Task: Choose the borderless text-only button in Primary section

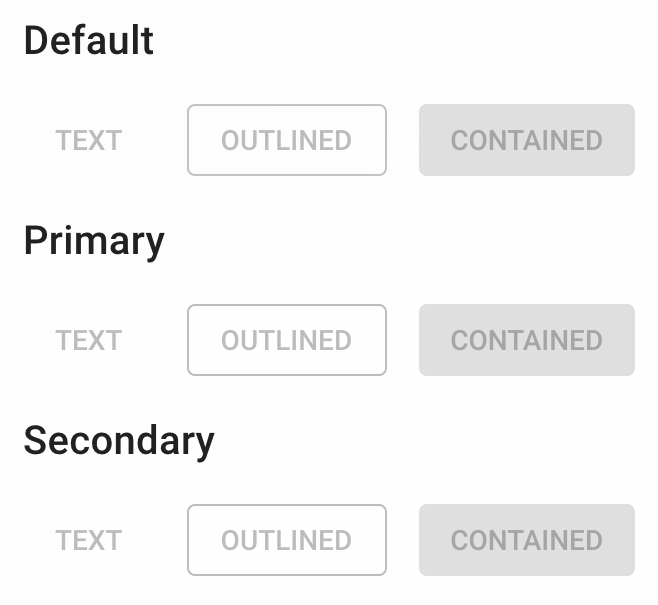Action: (88, 340)
